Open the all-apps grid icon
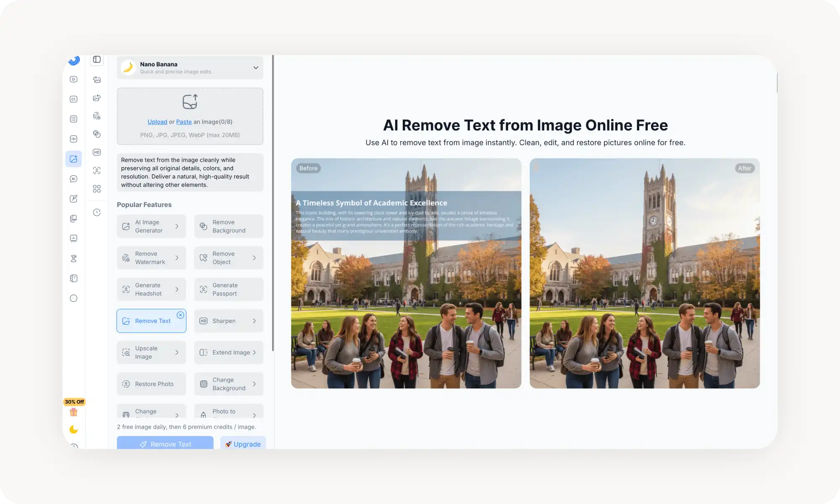 (x=97, y=189)
